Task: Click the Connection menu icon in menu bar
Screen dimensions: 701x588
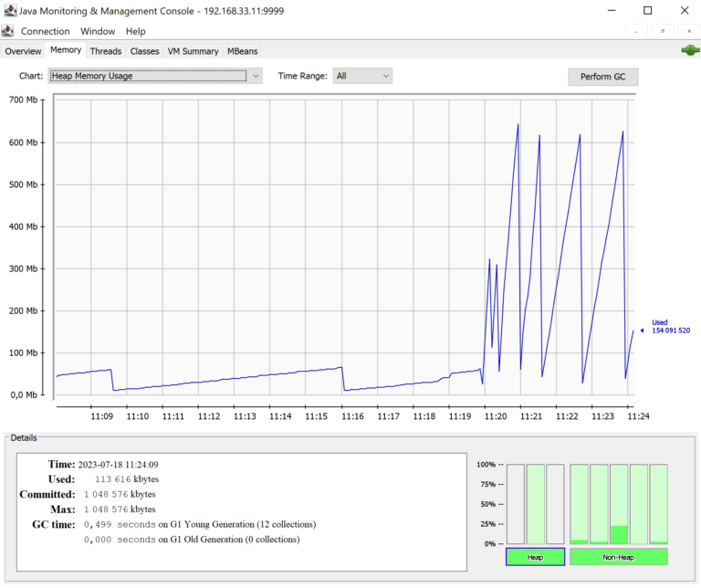Action: tap(8, 31)
